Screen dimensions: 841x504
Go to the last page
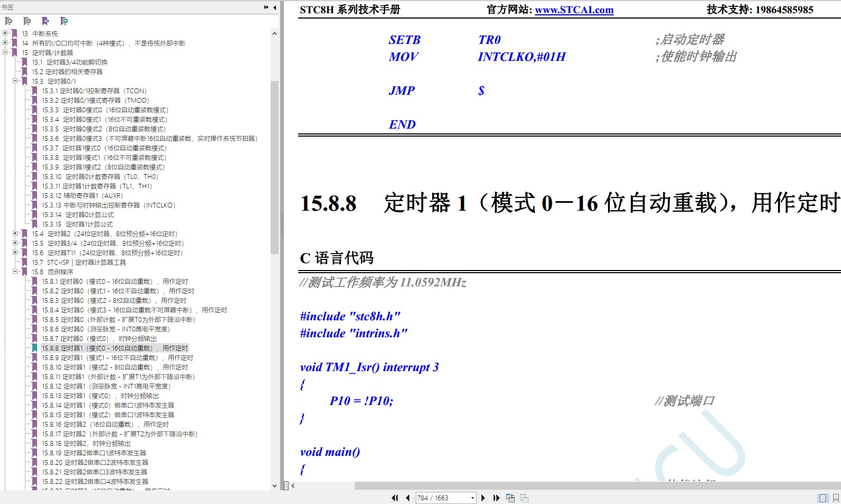[x=496, y=498]
